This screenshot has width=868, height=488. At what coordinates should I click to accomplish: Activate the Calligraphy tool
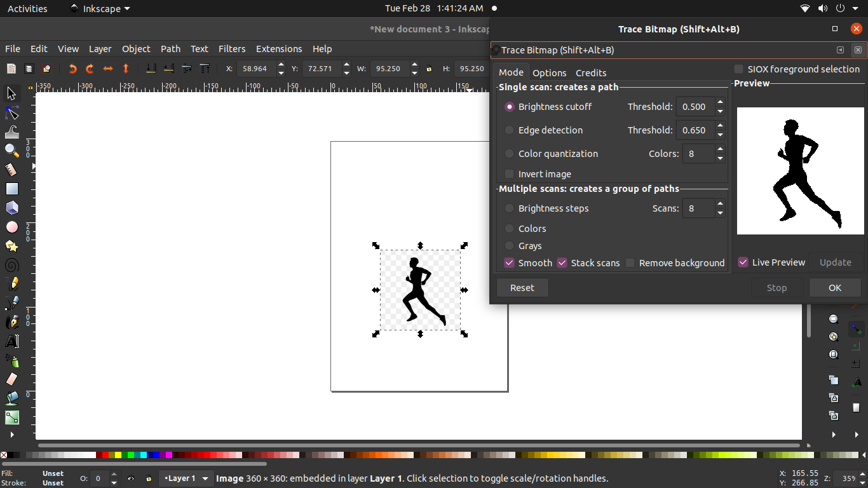point(11,322)
